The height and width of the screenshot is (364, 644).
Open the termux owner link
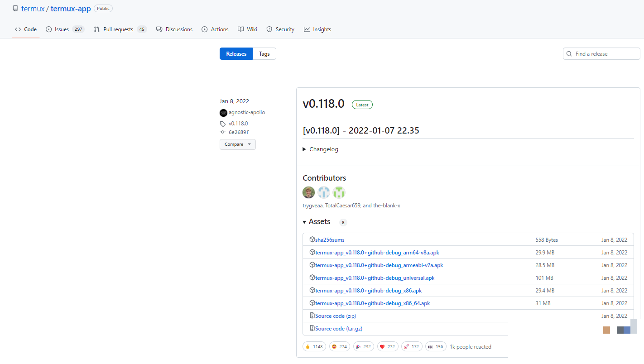[33, 9]
